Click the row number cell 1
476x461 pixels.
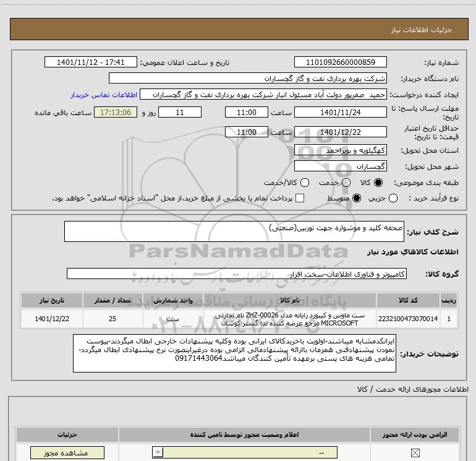449,319
